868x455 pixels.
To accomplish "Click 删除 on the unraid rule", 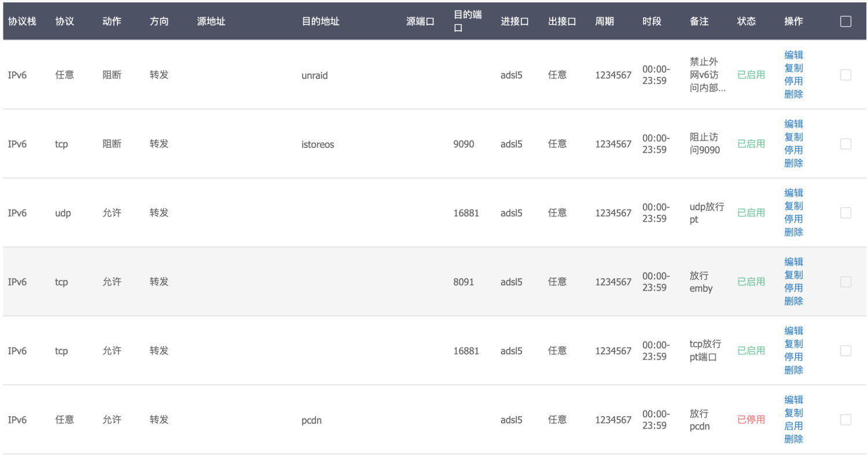I will [x=793, y=94].
